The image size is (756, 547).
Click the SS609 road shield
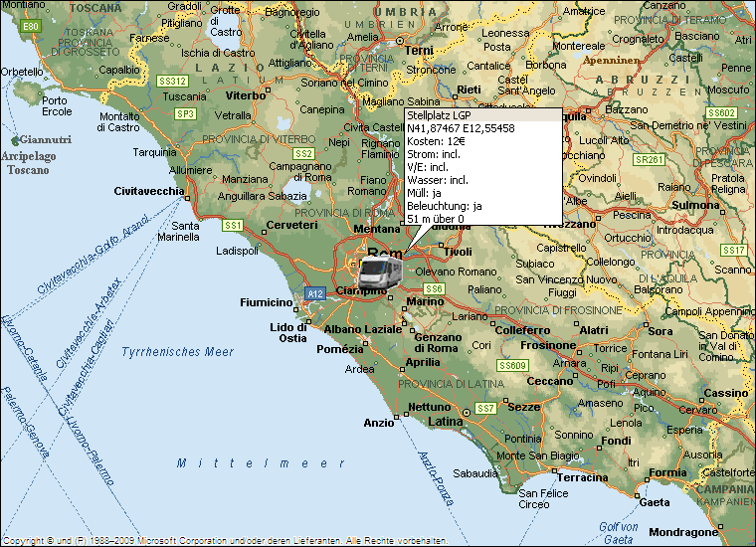(x=512, y=366)
